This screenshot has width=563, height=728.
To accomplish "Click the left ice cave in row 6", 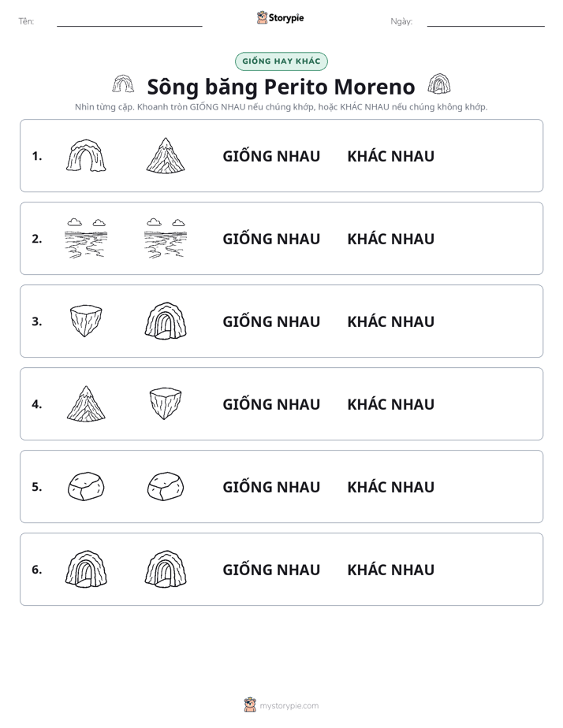I will click(86, 569).
